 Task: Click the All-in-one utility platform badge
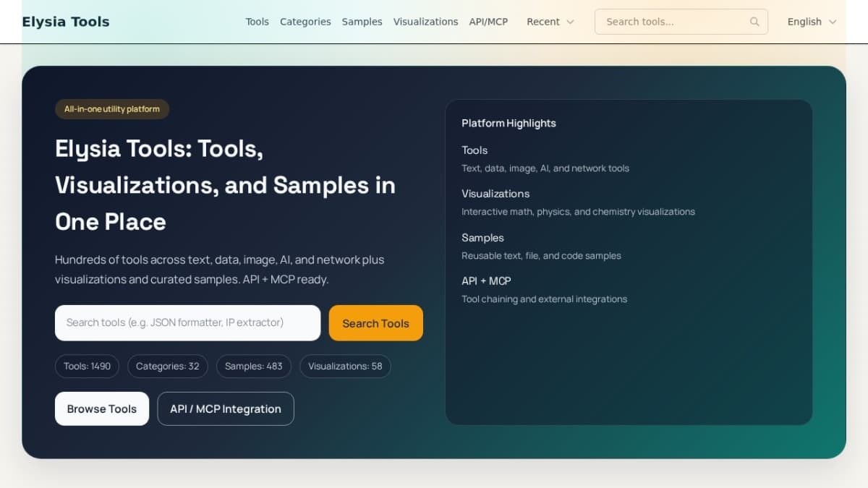[x=112, y=109]
